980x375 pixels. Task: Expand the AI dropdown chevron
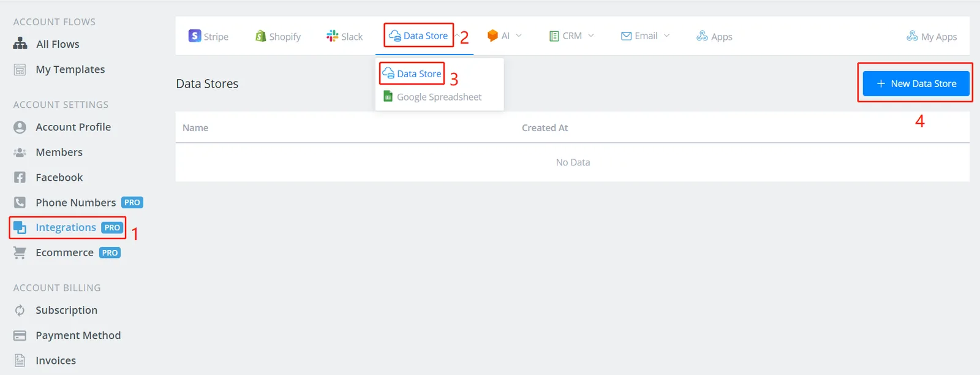point(519,36)
